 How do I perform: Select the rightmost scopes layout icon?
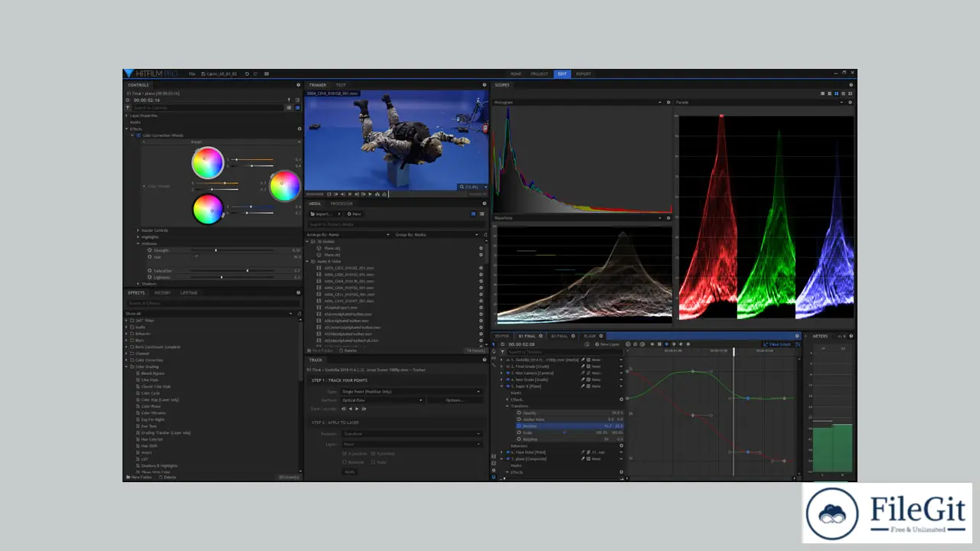point(850,93)
